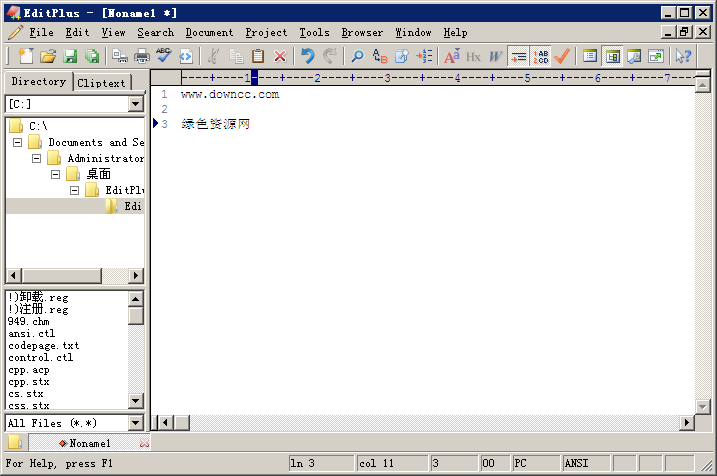This screenshot has height=476, width=717.
Task: Click the editor's horizontal scrollbar right arrow
Action: coord(687,423)
